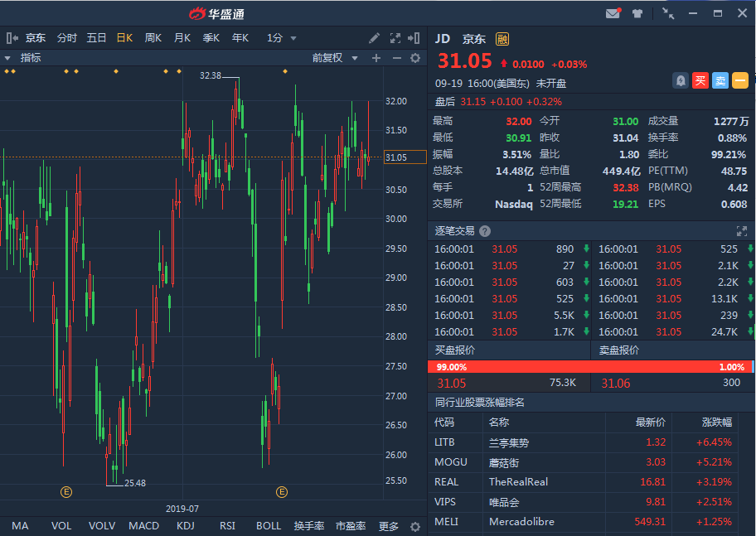Click bid price 31.05 in quote row
The height and width of the screenshot is (536, 756).
coord(451,384)
